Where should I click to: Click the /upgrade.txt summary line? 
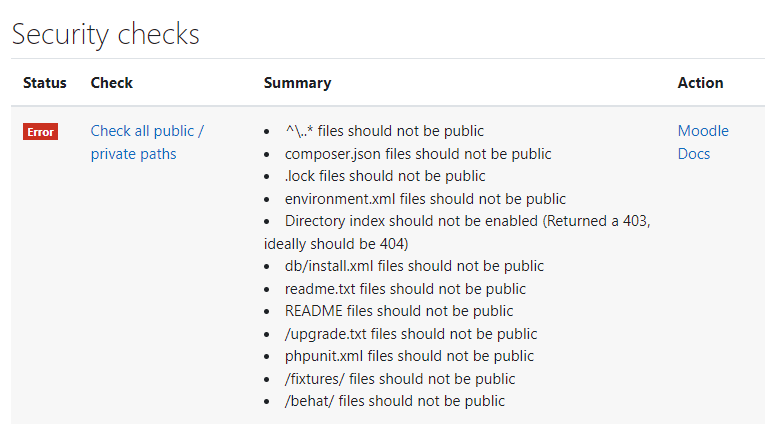point(411,334)
